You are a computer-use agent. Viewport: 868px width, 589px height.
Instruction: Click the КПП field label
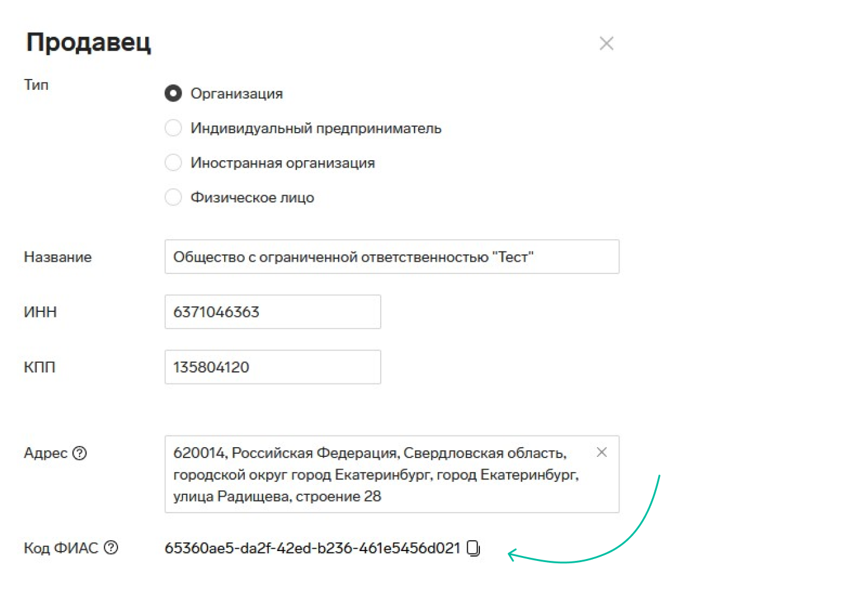(40, 367)
